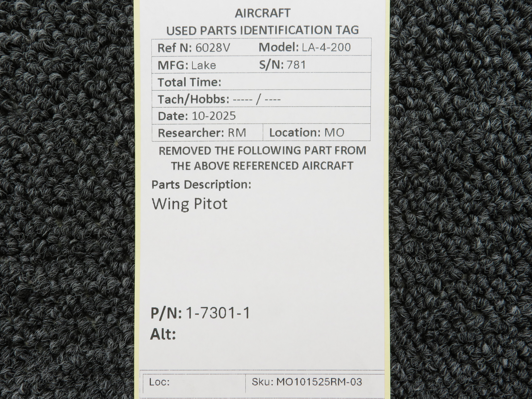Viewport: 532px width, 399px height.
Task: Click the Location value MO
Action: point(334,132)
